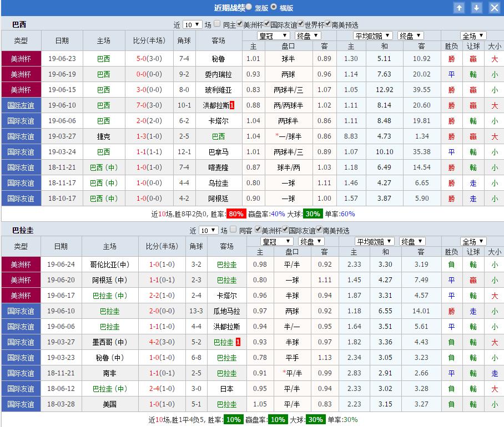Uncheck 南美预选 in the 巴拉圭 section
The width and height of the screenshot is (504, 427).
pos(318,229)
